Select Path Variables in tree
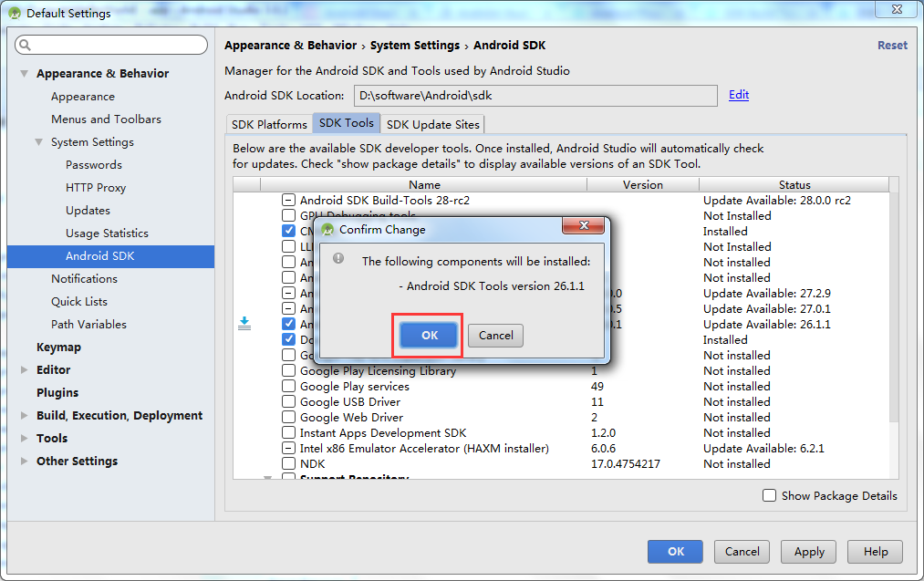 (88, 325)
